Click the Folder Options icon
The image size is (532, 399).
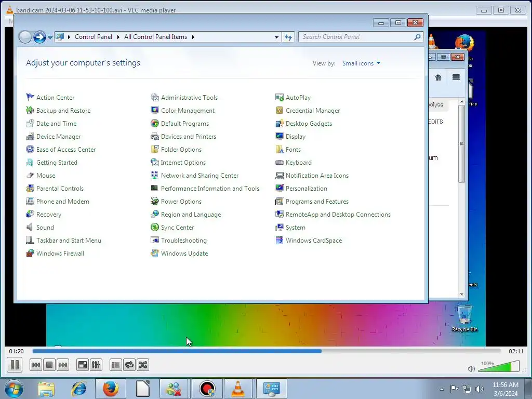point(155,149)
